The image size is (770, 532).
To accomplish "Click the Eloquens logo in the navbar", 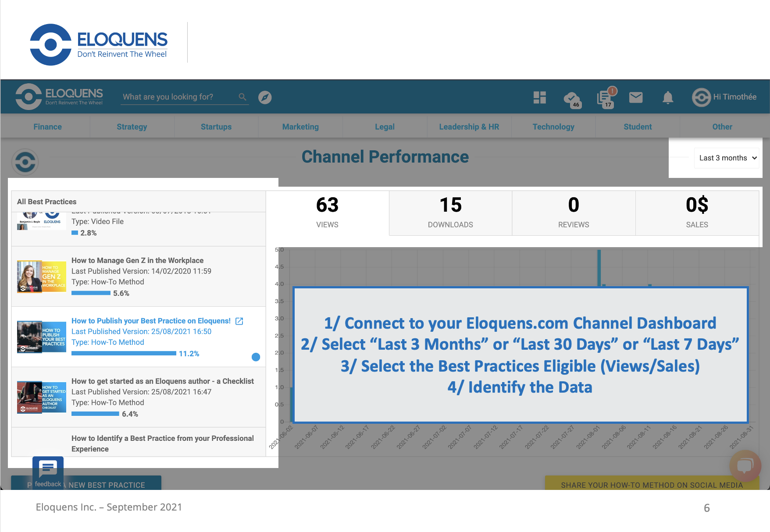I will (59, 96).
